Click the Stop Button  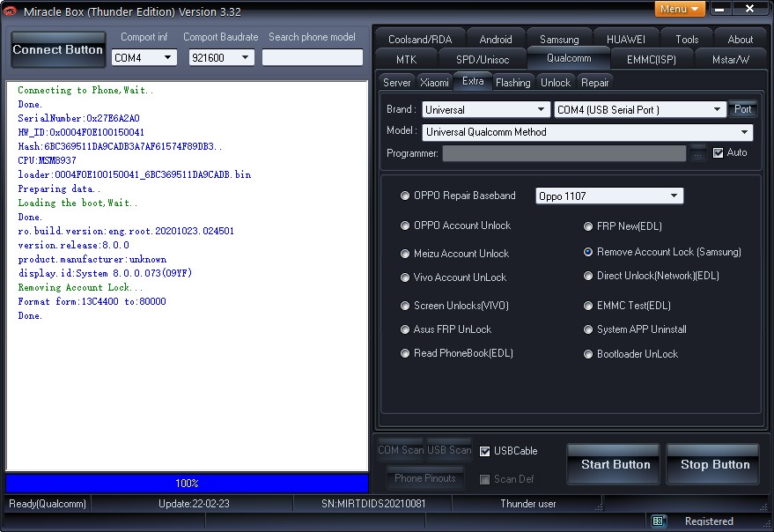(714, 464)
